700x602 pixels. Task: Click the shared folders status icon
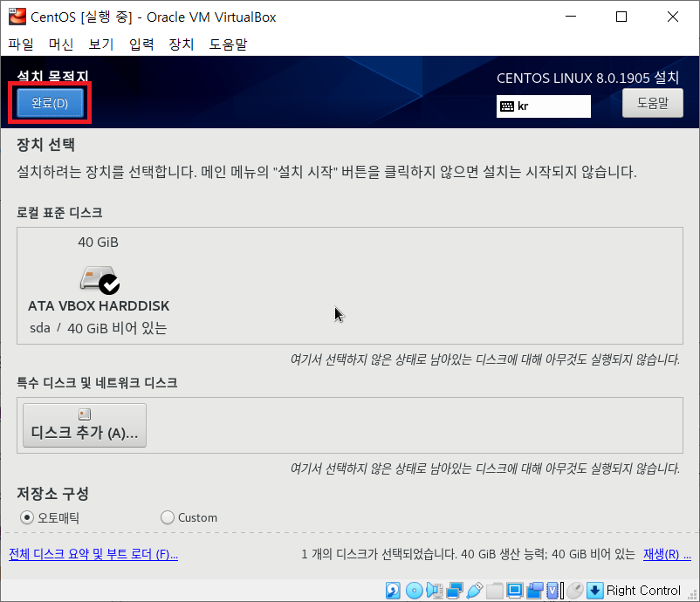coord(495,591)
